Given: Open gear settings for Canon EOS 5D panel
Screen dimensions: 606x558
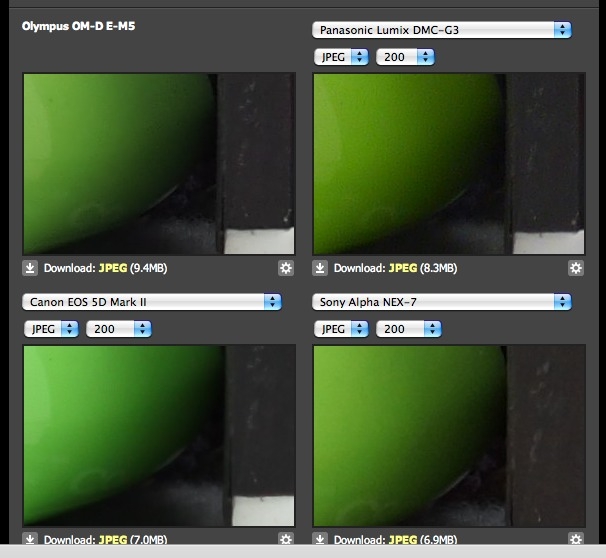Looking at the screenshot, I should pos(286,538).
